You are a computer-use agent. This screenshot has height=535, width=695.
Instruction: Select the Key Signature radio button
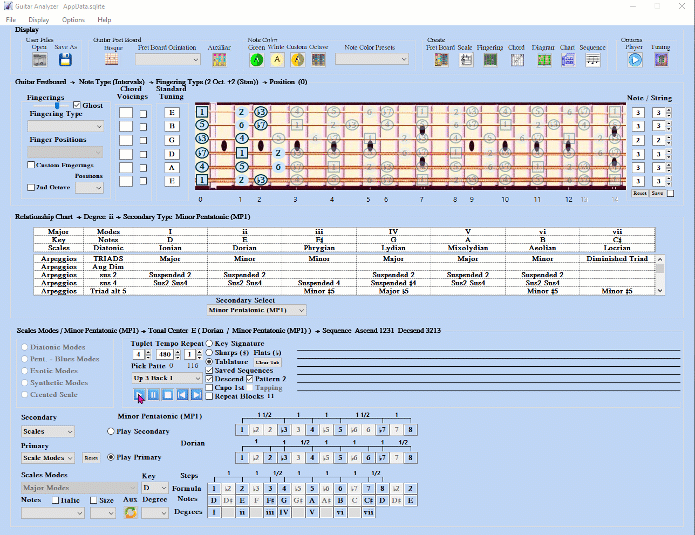[209, 344]
